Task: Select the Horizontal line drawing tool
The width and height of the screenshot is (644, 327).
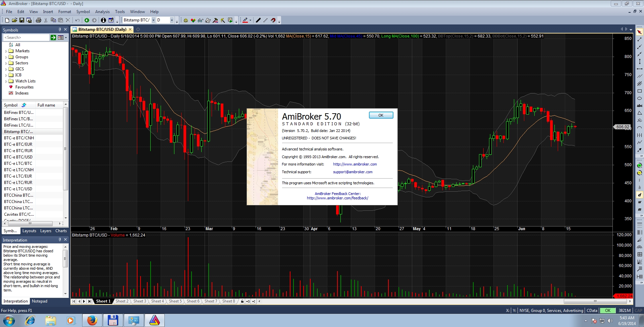Action: [640, 69]
